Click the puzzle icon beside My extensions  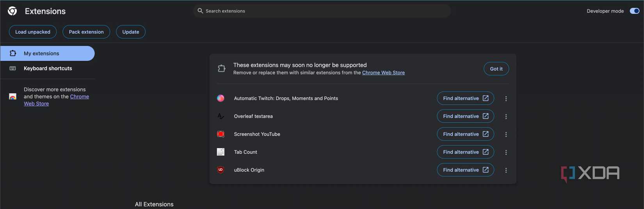coord(12,54)
